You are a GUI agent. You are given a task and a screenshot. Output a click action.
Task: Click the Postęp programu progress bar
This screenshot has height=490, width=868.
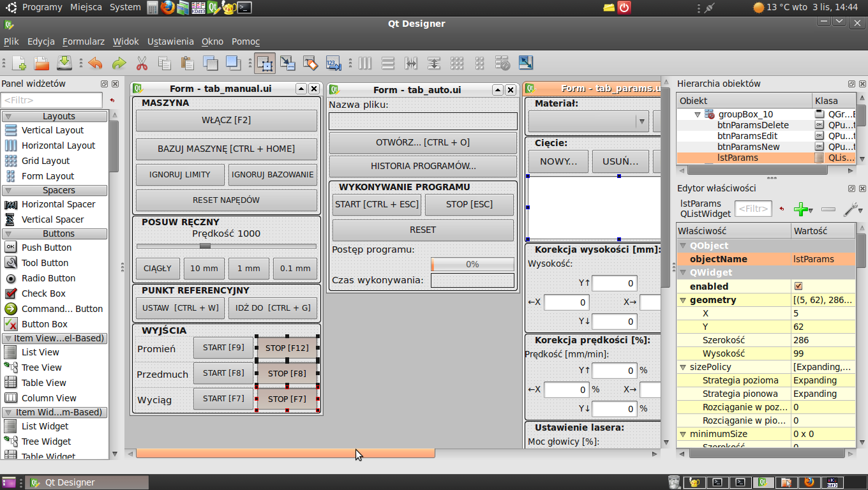[472, 264]
